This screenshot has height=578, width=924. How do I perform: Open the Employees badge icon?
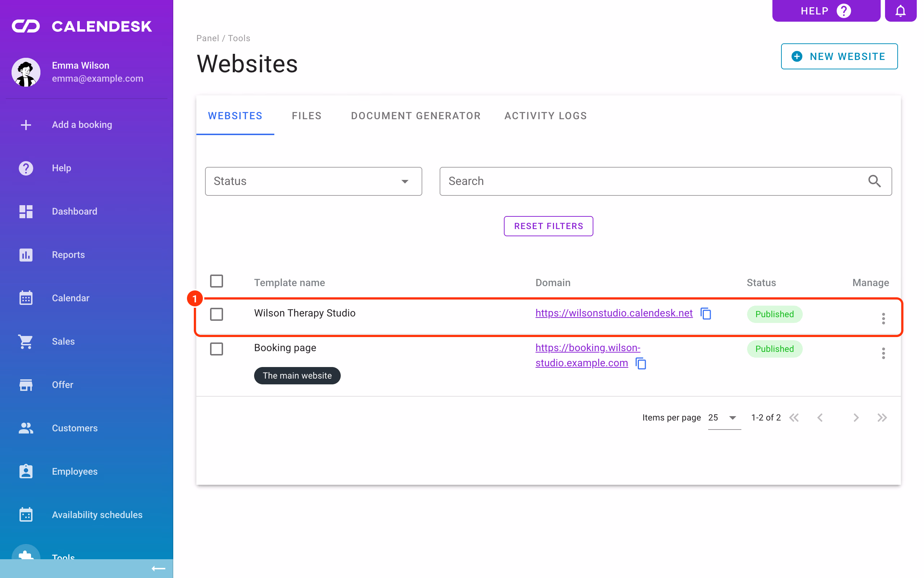(26, 471)
